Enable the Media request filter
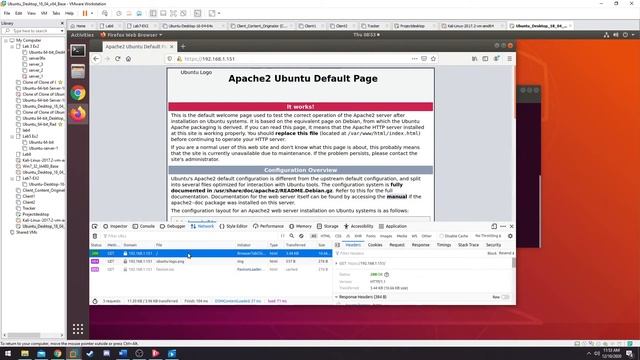The height and width of the screenshot is (360, 640). [402, 236]
